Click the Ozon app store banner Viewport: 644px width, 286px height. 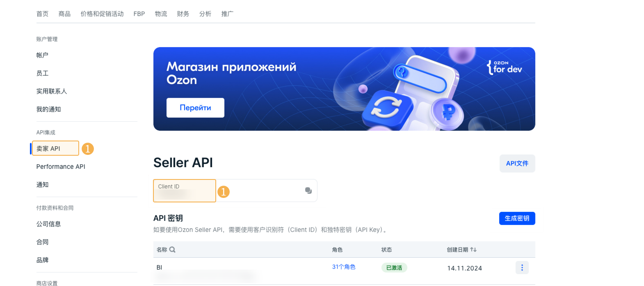[x=344, y=89]
